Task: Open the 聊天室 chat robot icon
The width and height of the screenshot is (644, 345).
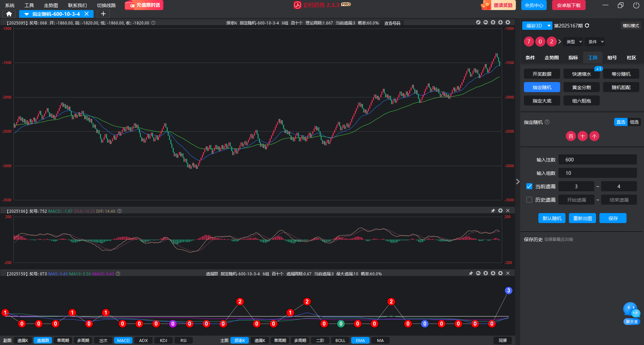Action: pos(632,313)
